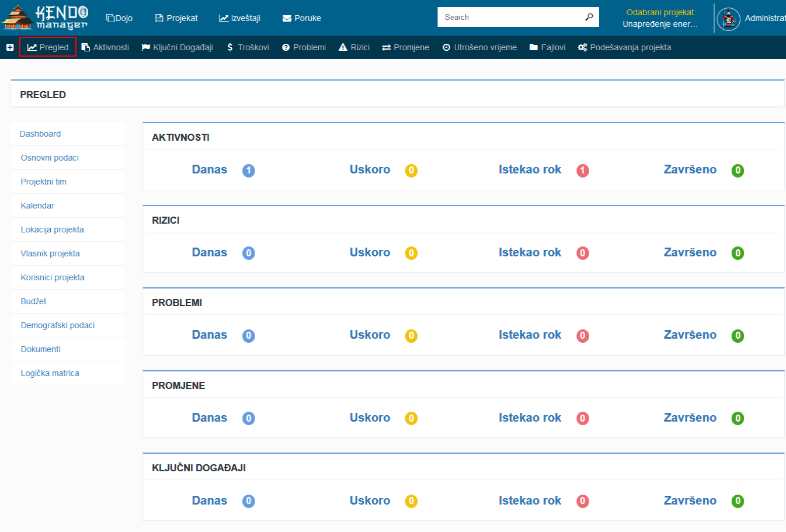This screenshot has height=532, width=786.
Task: Click Uskoro under Promjene
Action: point(370,418)
